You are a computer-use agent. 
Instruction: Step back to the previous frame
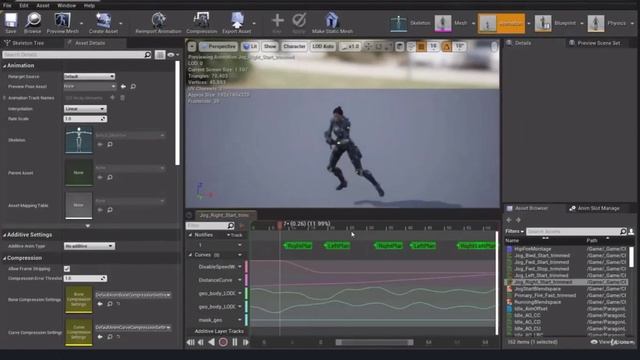(201, 342)
